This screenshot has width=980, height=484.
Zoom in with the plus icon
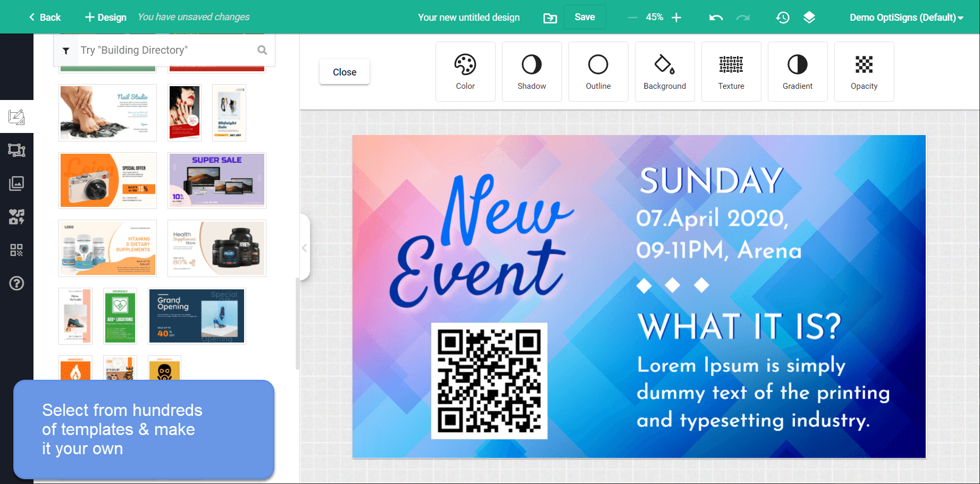tap(676, 18)
